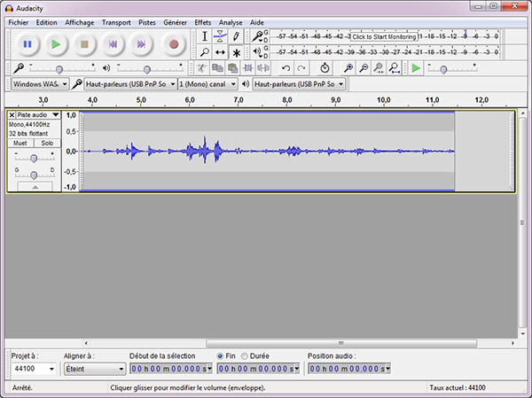532x398 pixels.
Task: Expand the Windows WASAPI audio host dropdown
Action: 41,84
